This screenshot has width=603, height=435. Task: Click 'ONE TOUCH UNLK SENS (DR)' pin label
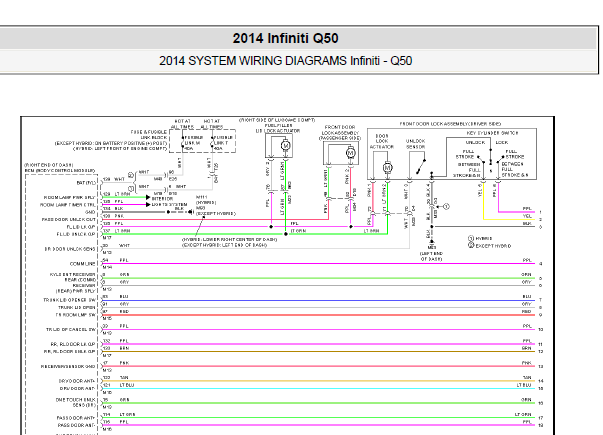(x=76, y=402)
